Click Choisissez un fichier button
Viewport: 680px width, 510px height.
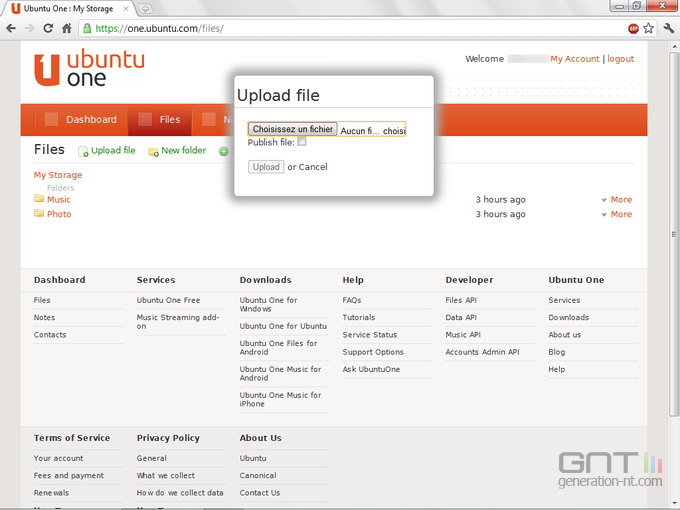[x=293, y=129]
